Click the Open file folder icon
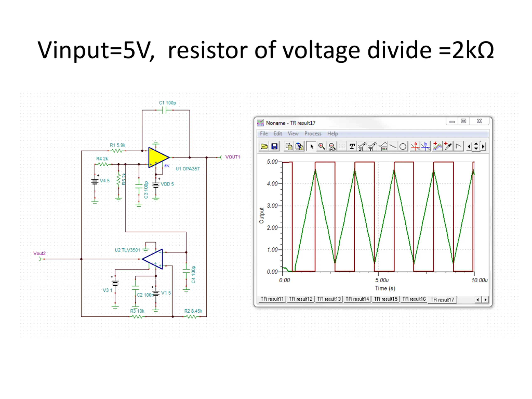 click(264, 146)
